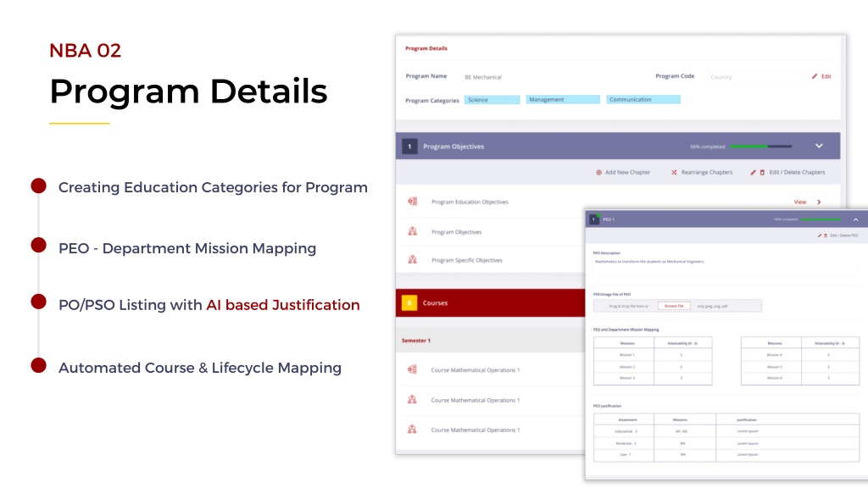
Task: Collapse the Program Objectives section with its chevron
Action: coord(819,146)
